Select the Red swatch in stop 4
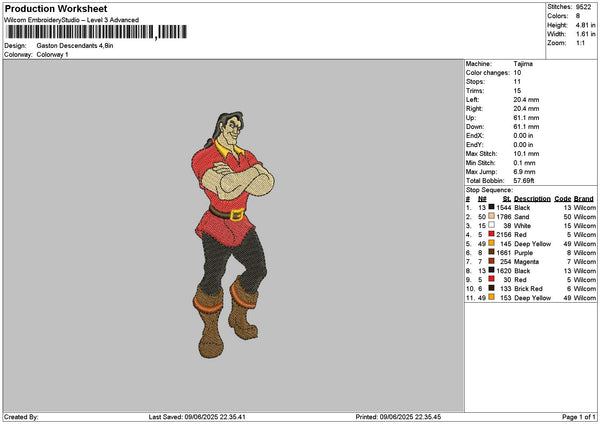This screenshot has height=424, width=600. [x=491, y=234]
